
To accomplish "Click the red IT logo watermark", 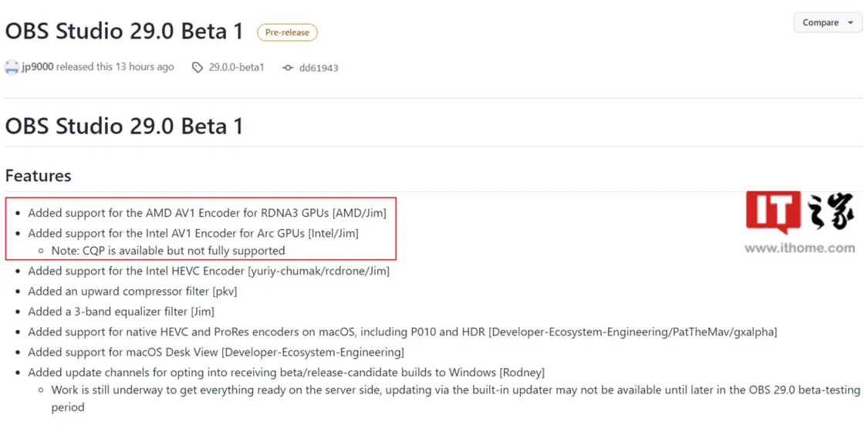I will coord(773,212).
